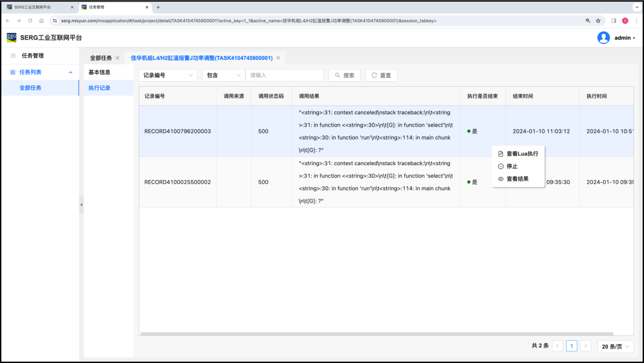
Task: Open the 记录编号 field dropdown
Action: (x=168, y=75)
